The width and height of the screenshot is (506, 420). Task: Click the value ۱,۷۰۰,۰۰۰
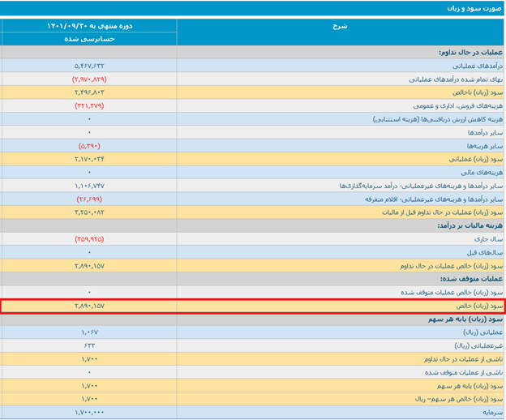pos(89,413)
